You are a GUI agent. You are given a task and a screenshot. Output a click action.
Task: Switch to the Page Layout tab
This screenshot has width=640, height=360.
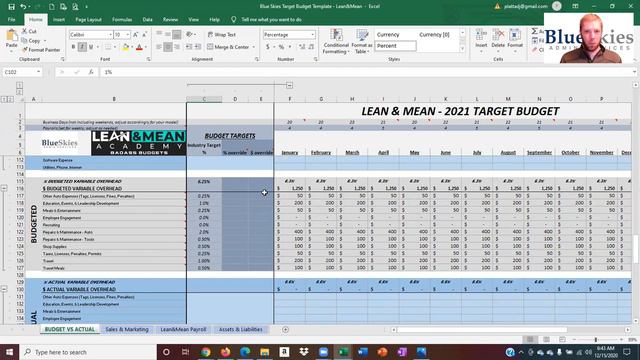(x=88, y=19)
